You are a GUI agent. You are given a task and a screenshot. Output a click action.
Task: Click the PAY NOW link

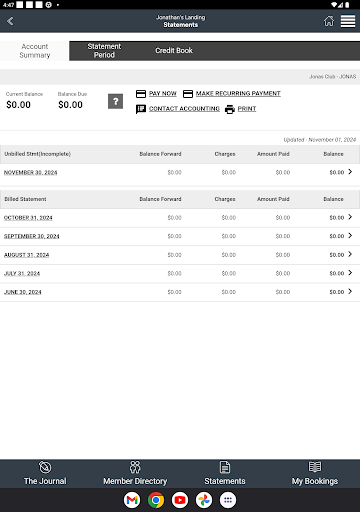click(163, 94)
